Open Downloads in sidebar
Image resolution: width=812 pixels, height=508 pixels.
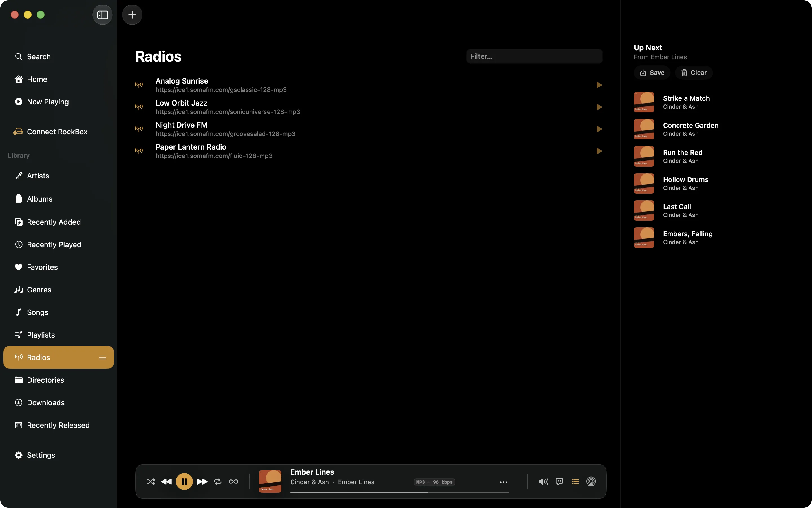coord(59,402)
